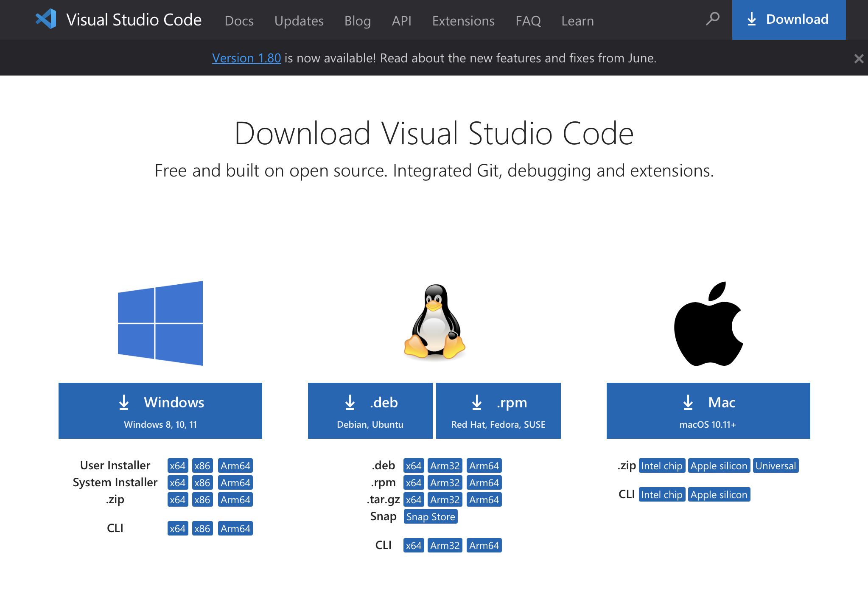The height and width of the screenshot is (600, 868).
Task: Get the Linux .tar.gz Arm32 archive
Action: [x=445, y=500]
